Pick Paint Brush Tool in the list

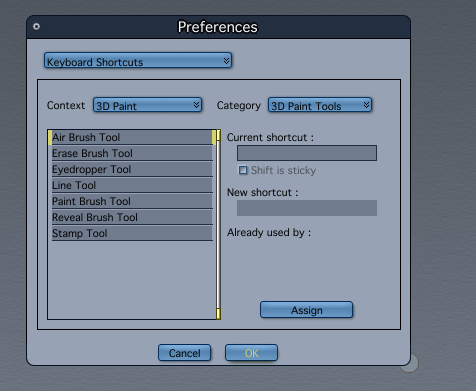[x=132, y=201]
